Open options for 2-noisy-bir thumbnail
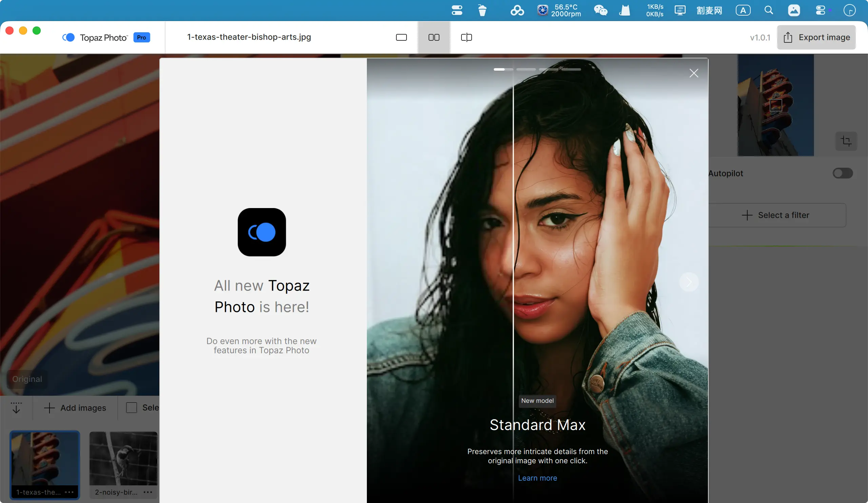 [148, 492]
